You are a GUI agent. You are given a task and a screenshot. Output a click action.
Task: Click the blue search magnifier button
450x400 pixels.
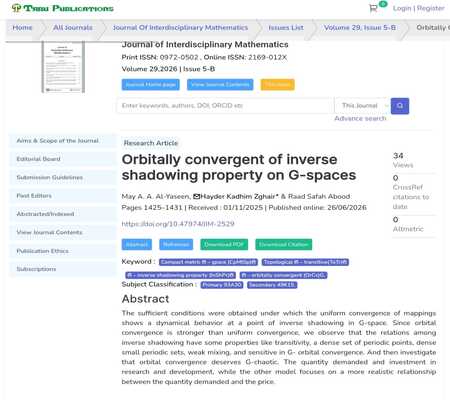coord(400,106)
